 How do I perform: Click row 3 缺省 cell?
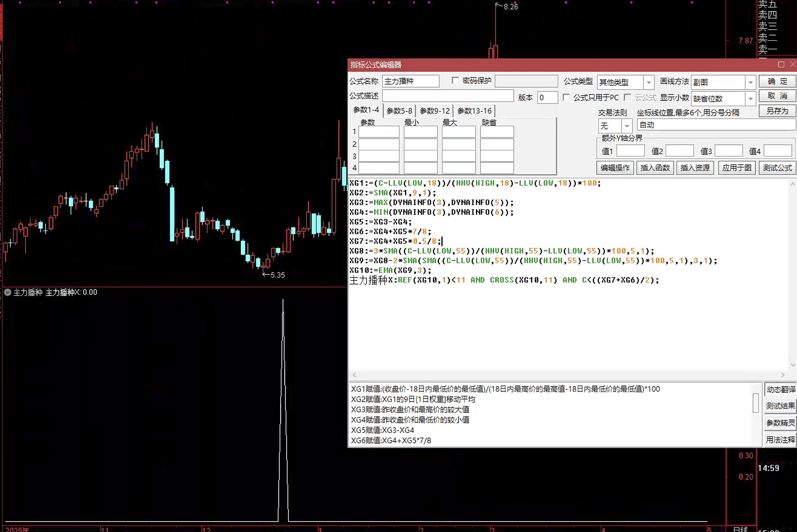(x=497, y=156)
